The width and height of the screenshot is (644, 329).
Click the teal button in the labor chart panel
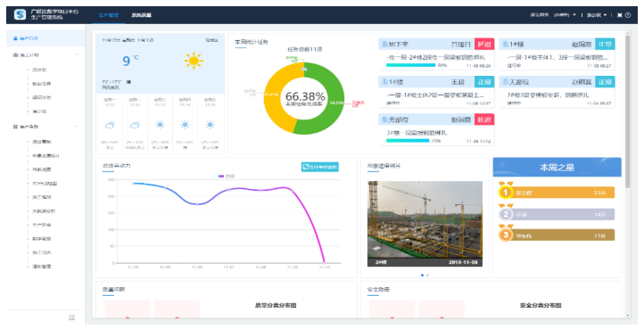pos(320,167)
